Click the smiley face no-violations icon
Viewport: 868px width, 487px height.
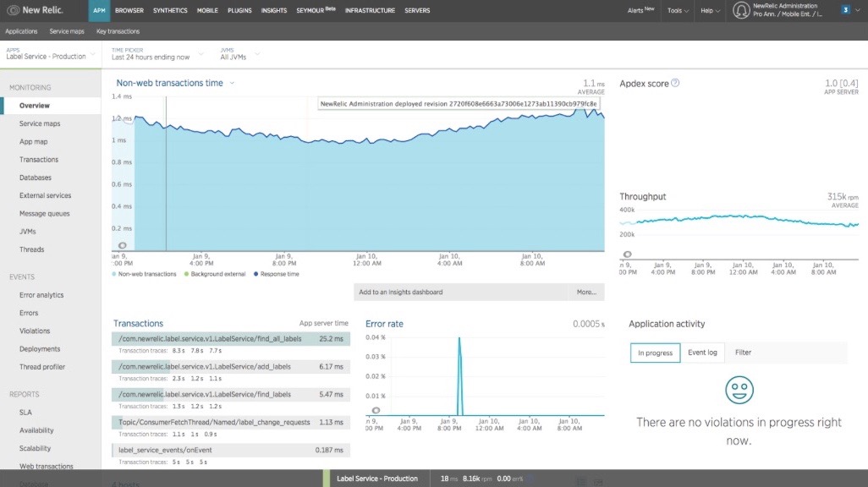coord(739,390)
